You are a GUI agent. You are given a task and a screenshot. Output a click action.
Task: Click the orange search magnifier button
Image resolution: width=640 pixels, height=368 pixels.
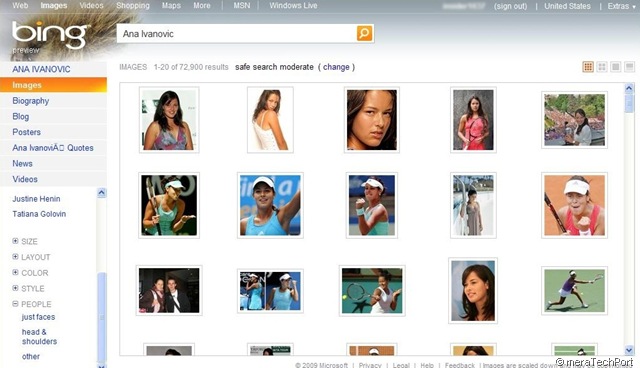(364, 33)
